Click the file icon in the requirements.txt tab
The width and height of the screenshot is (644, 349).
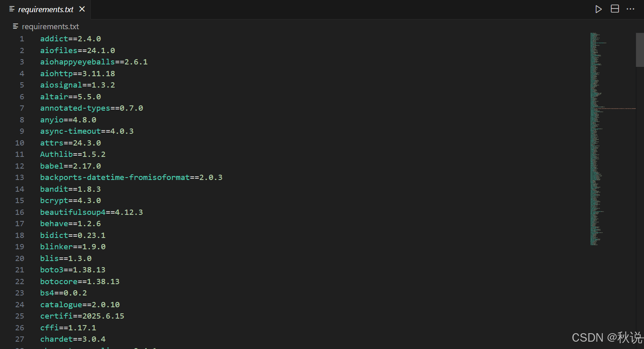[x=12, y=9]
